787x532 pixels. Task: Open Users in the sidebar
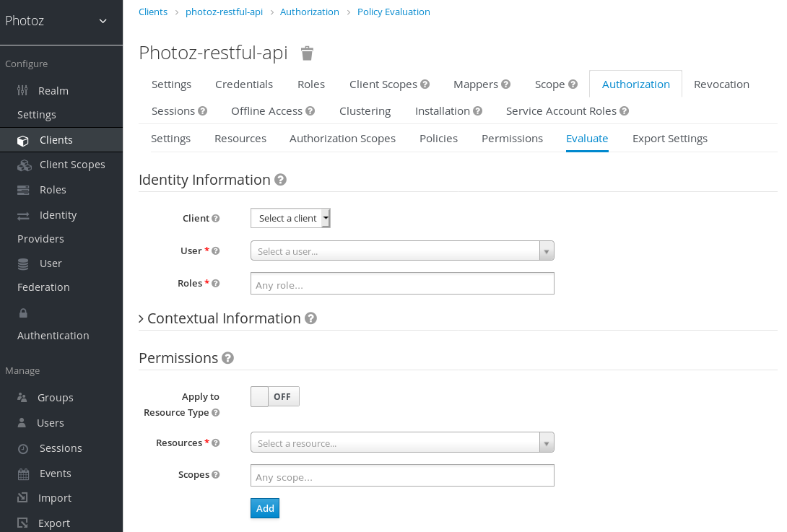coord(51,423)
